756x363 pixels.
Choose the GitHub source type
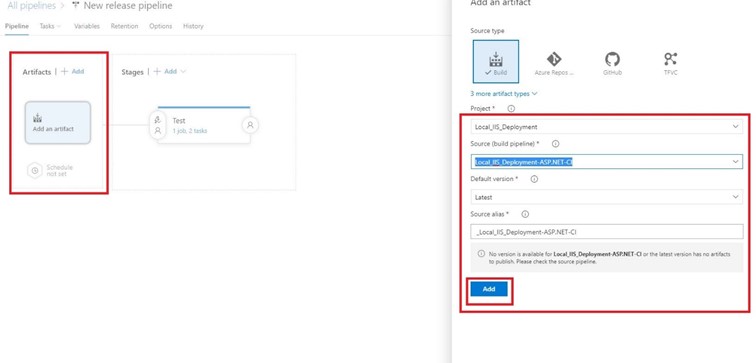(x=612, y=63)
